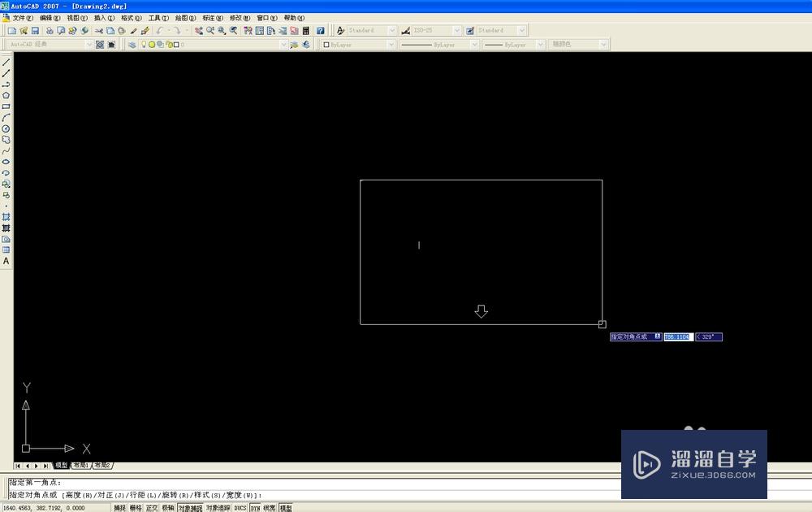Enable 正交 (Ortho) mode on status bar
Screen dimensions: 812x512
(152, 507)
